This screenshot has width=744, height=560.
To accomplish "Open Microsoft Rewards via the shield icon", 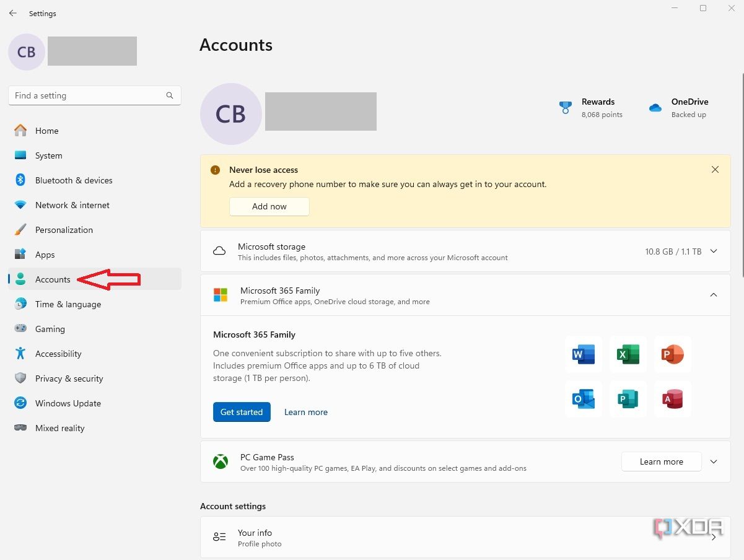I will tap(566, 107).
